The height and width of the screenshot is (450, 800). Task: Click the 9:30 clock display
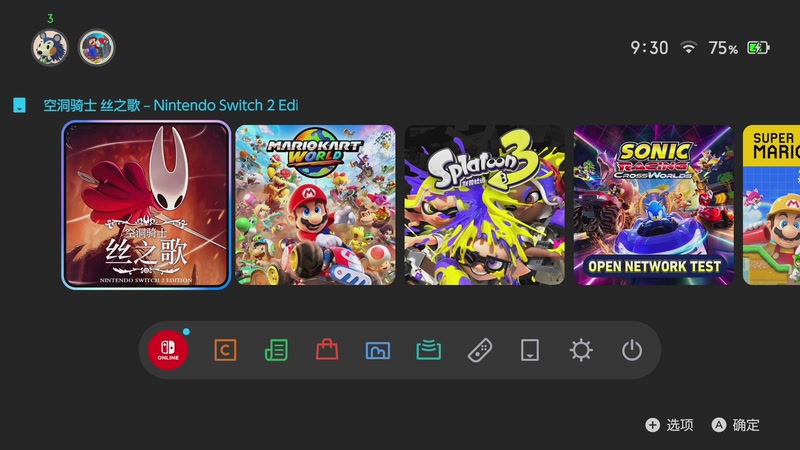click(x=649, y=48)
